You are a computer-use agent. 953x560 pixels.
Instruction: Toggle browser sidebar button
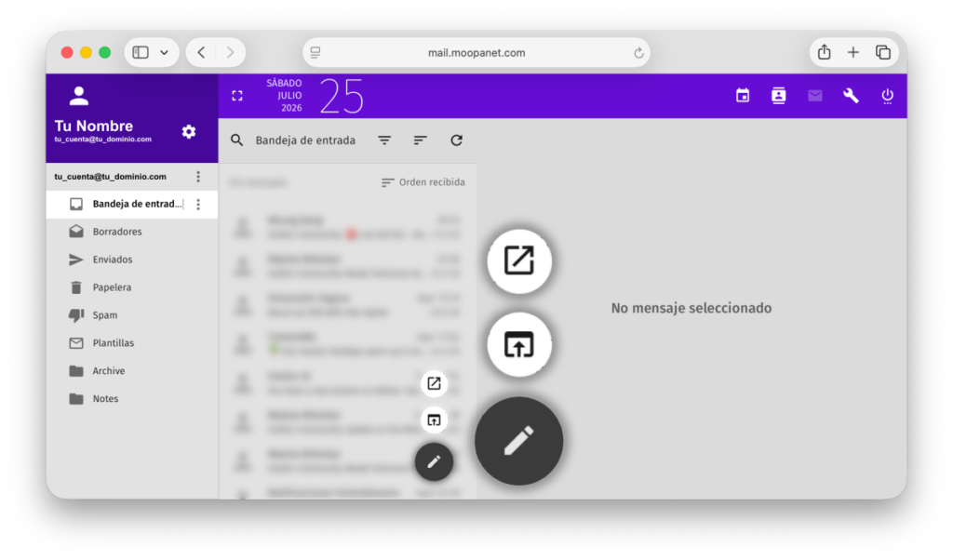(x=141, y=53)
